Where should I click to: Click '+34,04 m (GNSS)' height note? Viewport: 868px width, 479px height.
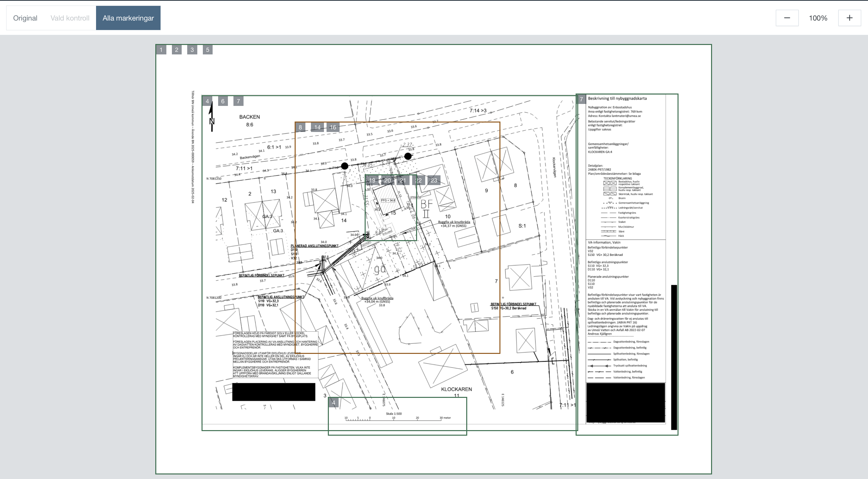(377, 301)
